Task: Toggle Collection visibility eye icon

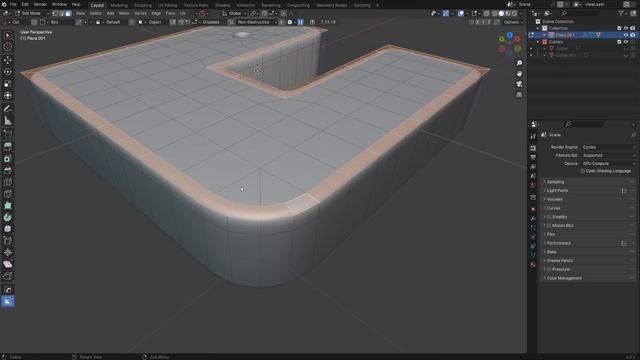Action: coord(626,28)
